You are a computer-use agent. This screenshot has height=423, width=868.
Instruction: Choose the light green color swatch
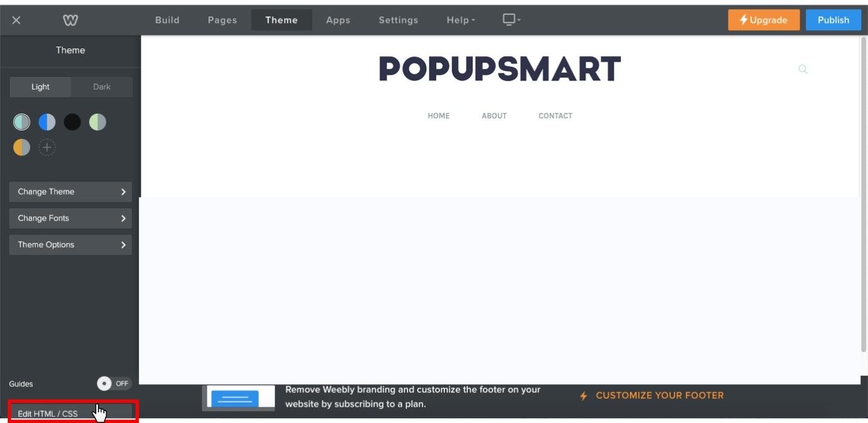tap(97, 122)
